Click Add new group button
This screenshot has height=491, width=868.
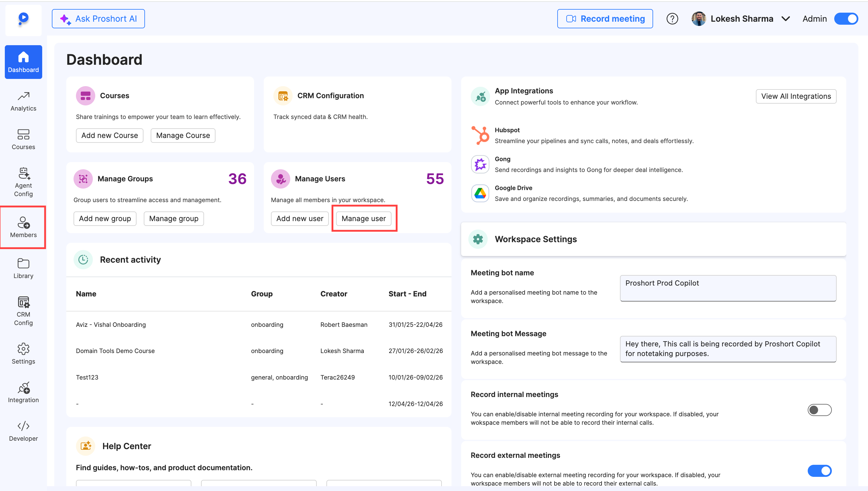click(x=105, y=219)
